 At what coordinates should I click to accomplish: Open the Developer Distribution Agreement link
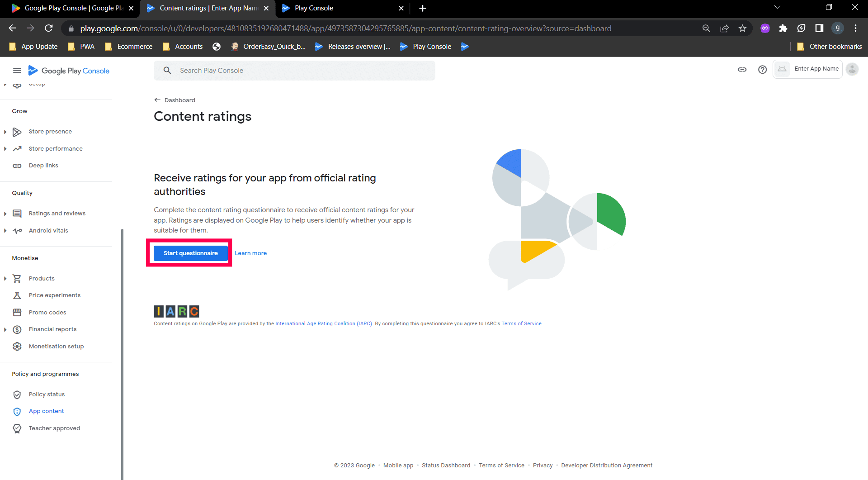[x=607, y=466]
